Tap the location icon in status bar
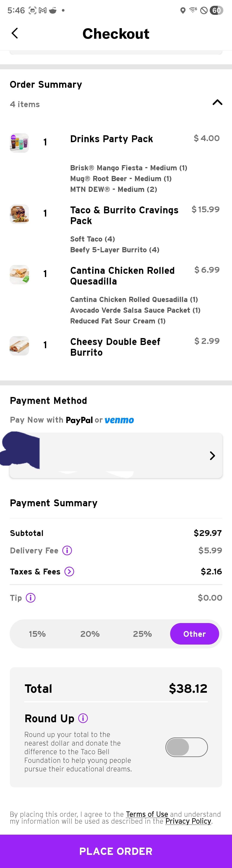The width and height of the screenshot is (232, 868). (x=183, y=11)
